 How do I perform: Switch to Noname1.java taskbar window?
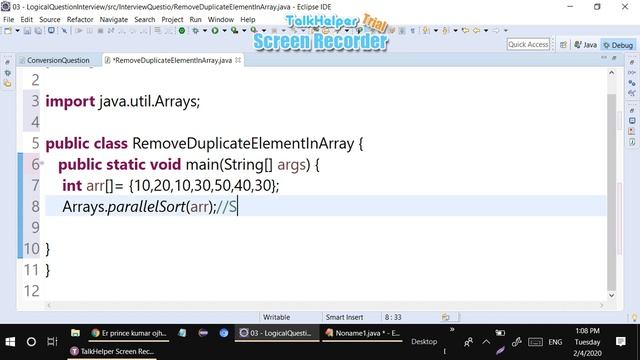362,333
